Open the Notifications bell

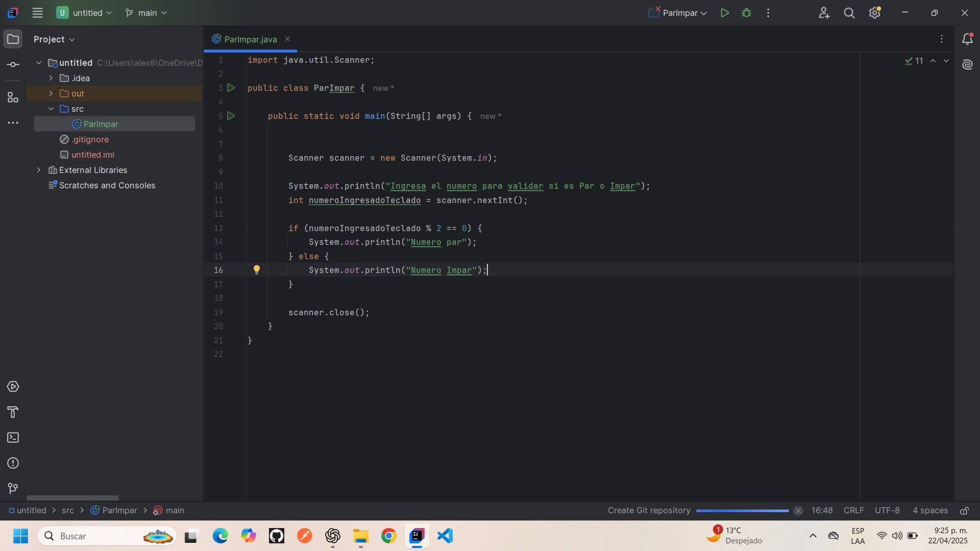(967, 39)
